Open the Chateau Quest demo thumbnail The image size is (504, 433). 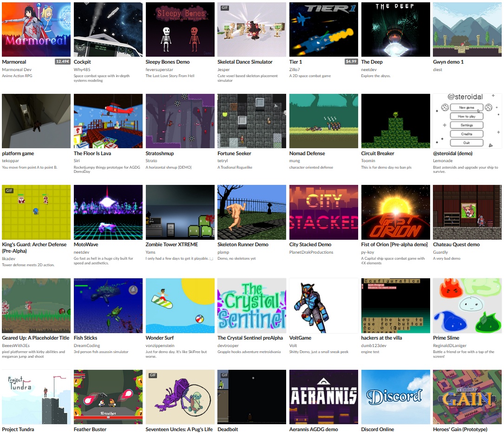click(x=467, y=212)
